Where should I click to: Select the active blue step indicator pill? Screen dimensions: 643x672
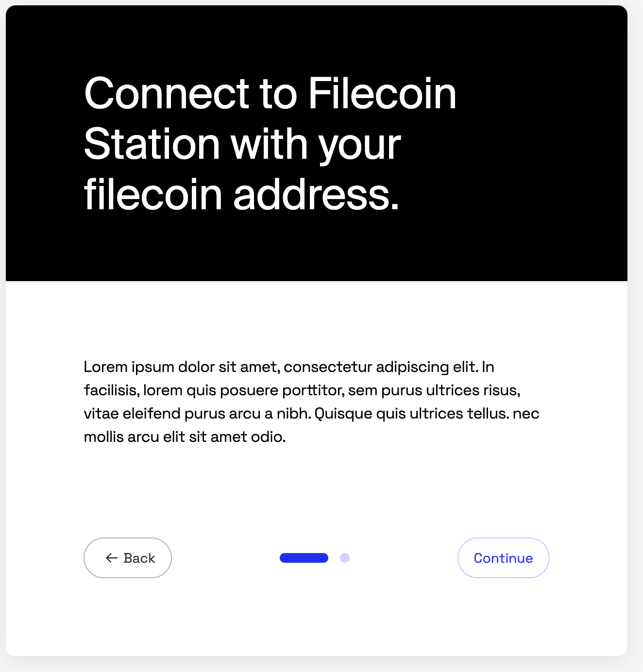[304, 558]
